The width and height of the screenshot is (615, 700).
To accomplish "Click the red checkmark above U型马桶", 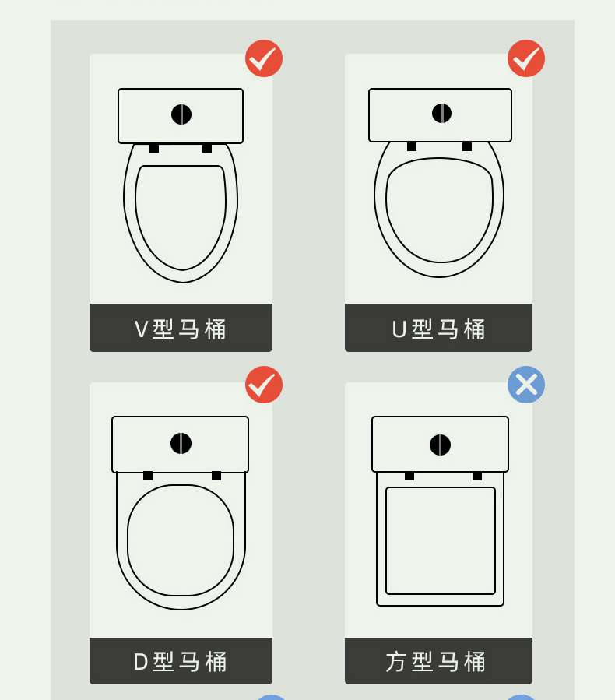I will coord(526,58).
